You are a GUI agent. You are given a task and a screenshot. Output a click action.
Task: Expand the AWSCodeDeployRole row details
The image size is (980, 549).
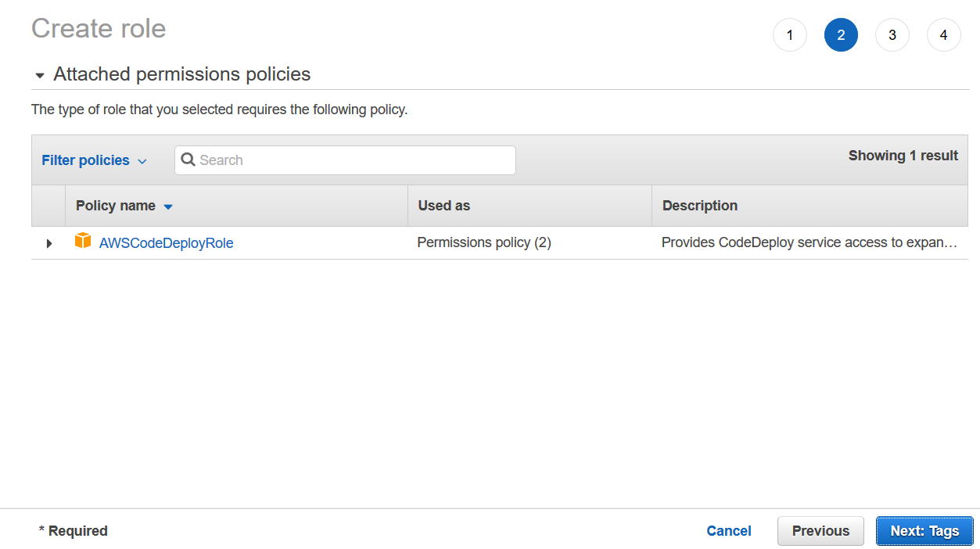[49, 243]
